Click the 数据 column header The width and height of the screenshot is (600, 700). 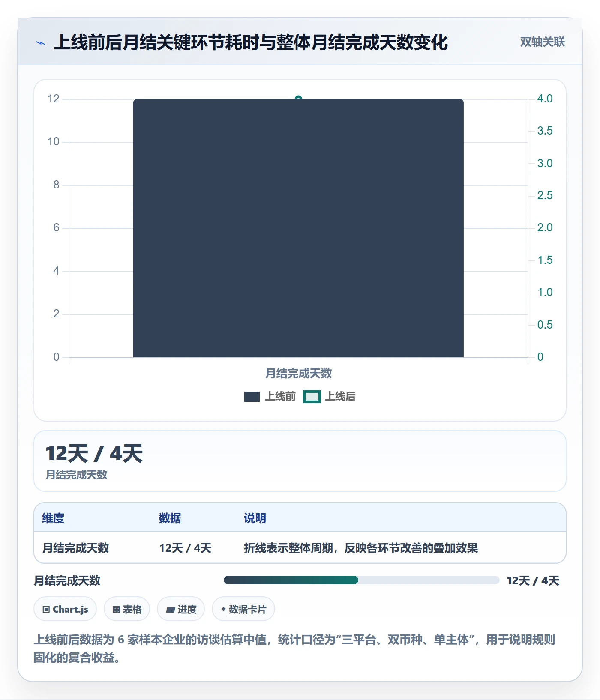point(170,518)
